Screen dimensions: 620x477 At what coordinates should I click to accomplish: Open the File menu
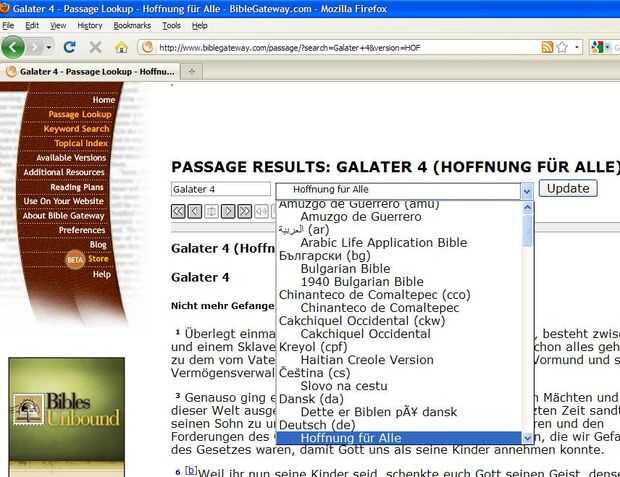pyautogui.click(x=8, y=25)
